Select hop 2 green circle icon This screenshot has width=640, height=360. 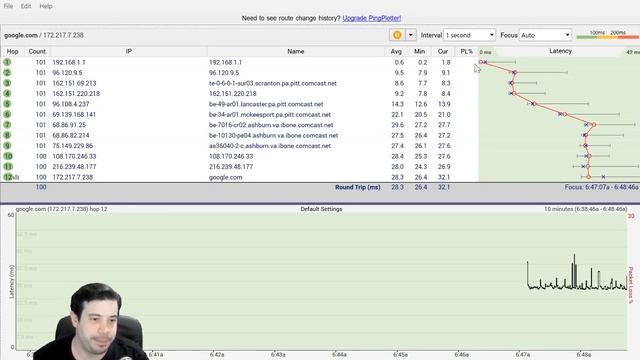[7, 73]
